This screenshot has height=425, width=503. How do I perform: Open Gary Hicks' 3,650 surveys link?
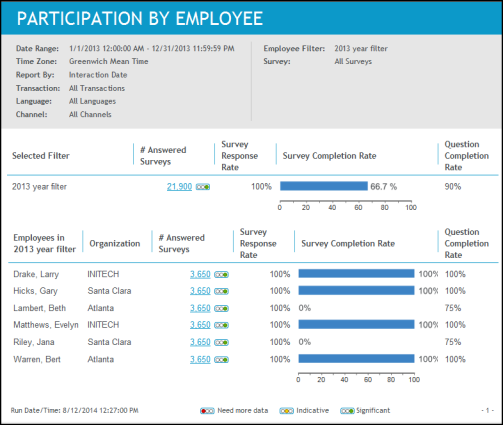point(200,291)
